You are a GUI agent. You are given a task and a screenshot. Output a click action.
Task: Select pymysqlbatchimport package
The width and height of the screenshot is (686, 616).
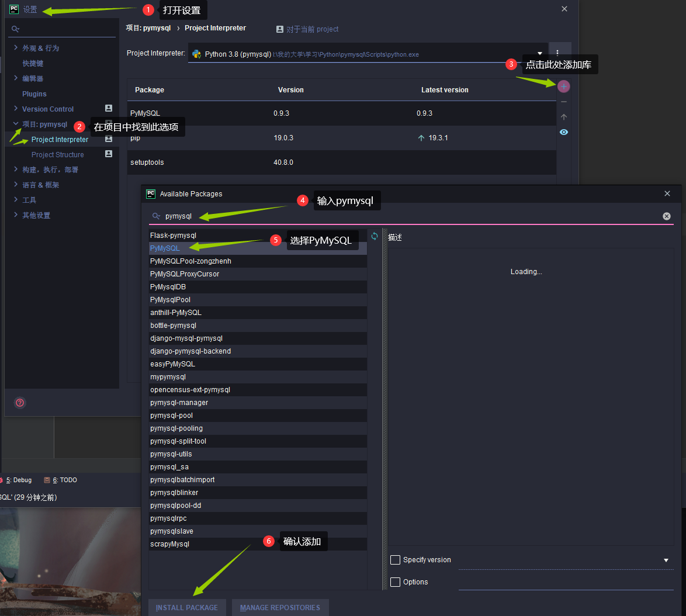(x=258, y=480)
